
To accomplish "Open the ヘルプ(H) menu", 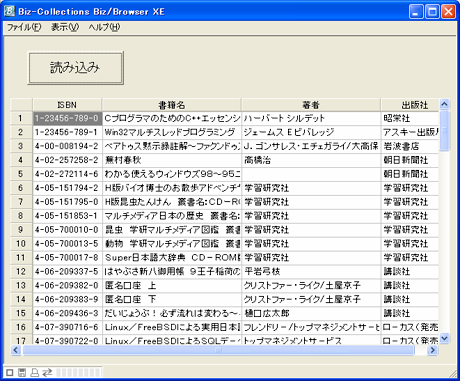I will click(x=104, y=27).
